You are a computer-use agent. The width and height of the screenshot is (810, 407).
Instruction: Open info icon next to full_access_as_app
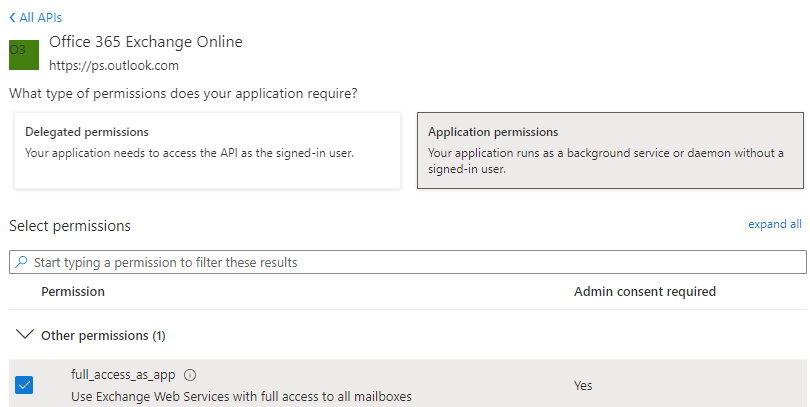point(190,374)
